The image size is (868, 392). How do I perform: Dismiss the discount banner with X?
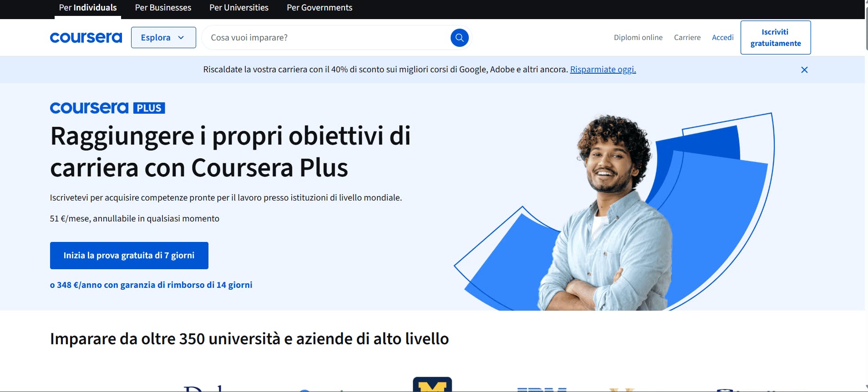pyautogui.click(x=804, y=70)
